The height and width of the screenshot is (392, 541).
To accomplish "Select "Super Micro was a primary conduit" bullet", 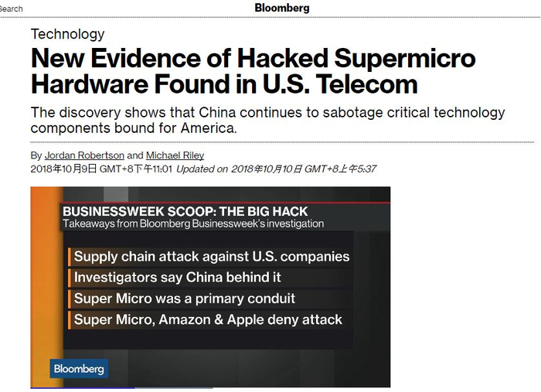I will coord(185,298).
